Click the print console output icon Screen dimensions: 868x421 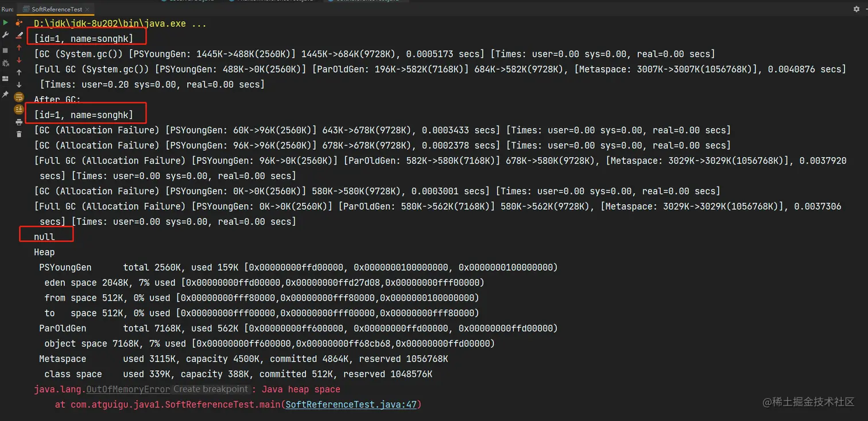point(19,122)
